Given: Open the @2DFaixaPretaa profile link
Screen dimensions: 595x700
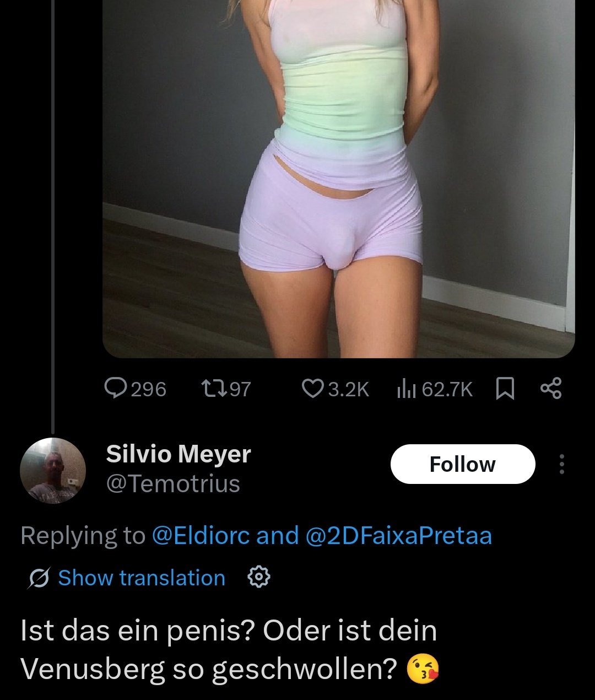Looking at the screenshot, I should coord(398,536).
